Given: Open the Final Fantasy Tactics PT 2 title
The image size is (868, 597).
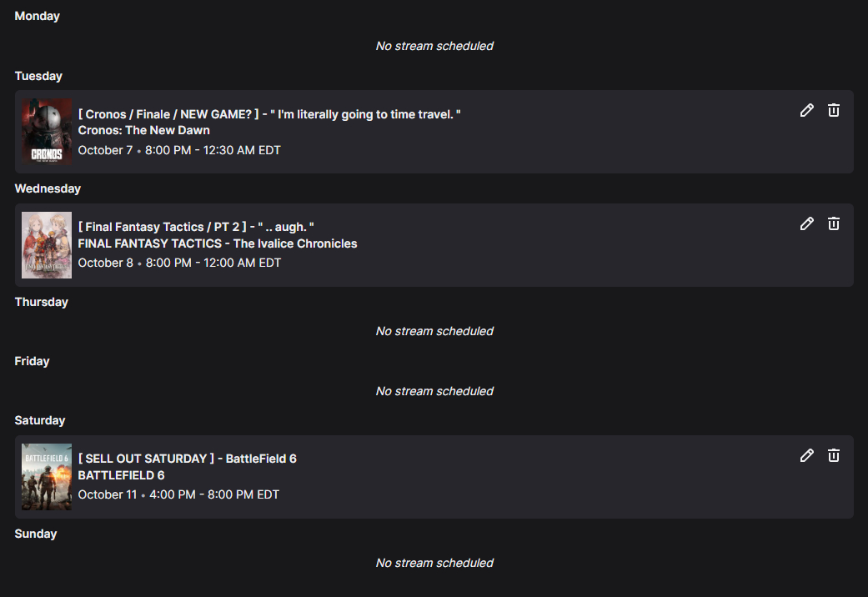Looking at the screenshot, I should 196,227.
